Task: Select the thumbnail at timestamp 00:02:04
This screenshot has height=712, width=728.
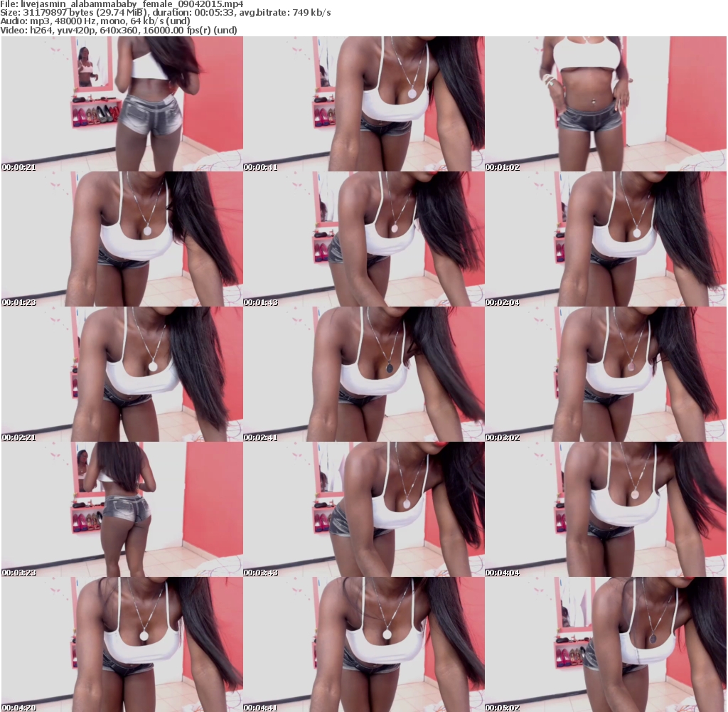Action: coord(606,239)
